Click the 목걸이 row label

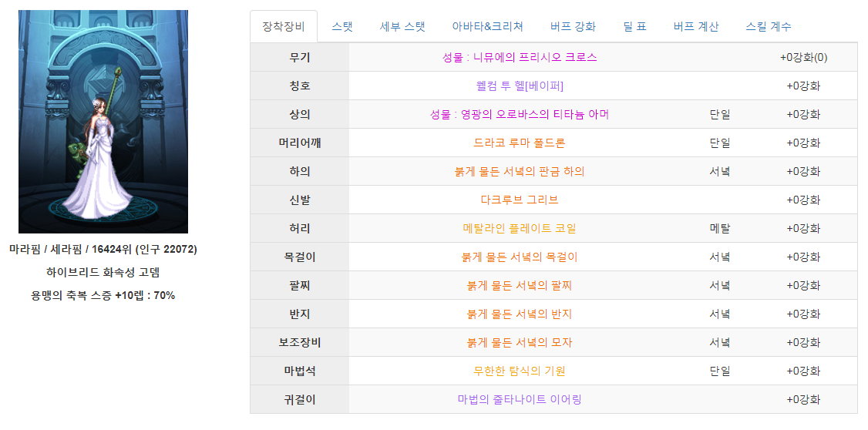pyautogui.click(x=299, y=257)
